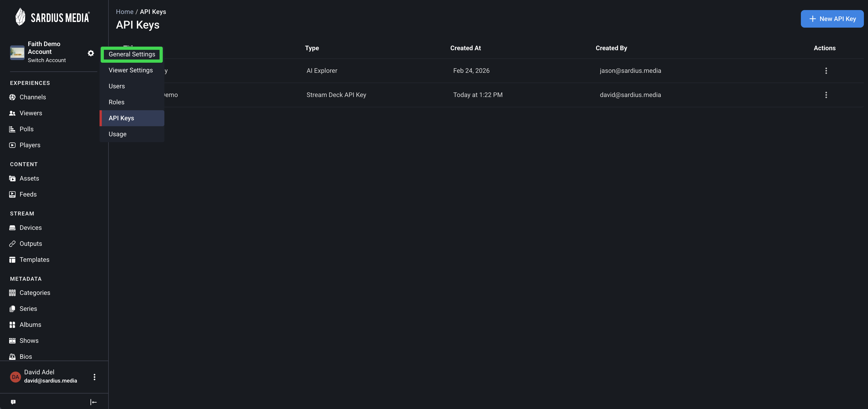
Task: Click the Categories grid icon
Action: coord(13,293)
